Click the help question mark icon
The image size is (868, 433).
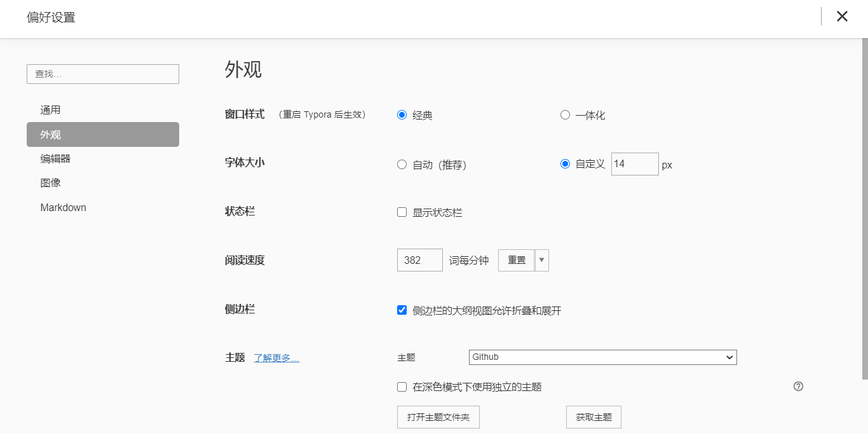798,386
